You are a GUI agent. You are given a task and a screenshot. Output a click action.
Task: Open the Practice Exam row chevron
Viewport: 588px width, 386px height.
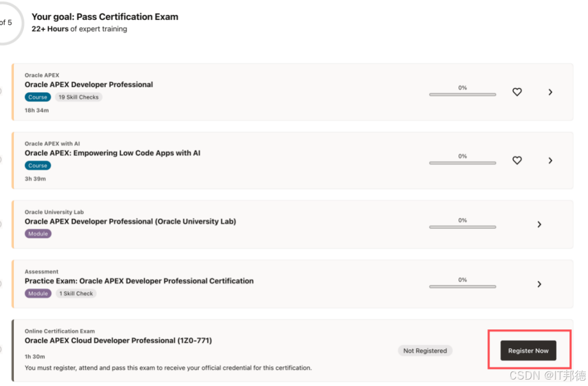[539, 284]
